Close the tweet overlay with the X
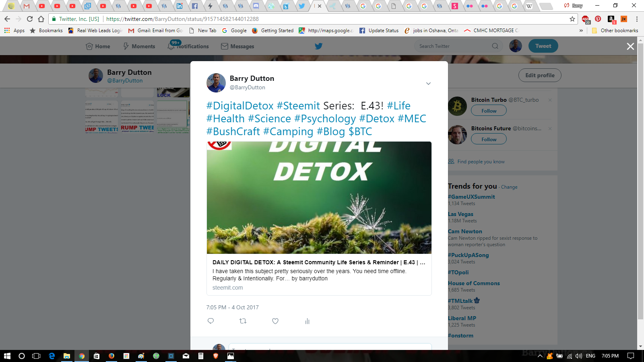The height and width of the screenshot is (362, 644). pyautogui.click(x=630, y=46)
